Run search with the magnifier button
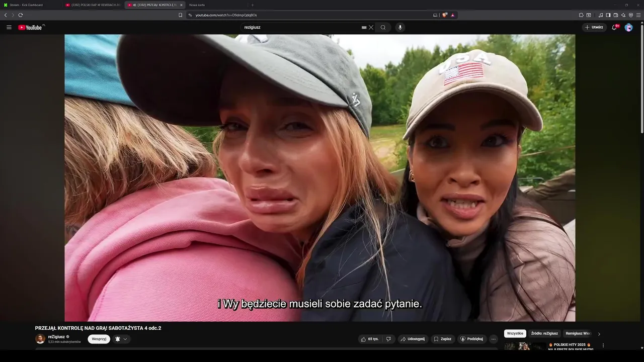Screen dimensions: 644x362 (383, 27)
